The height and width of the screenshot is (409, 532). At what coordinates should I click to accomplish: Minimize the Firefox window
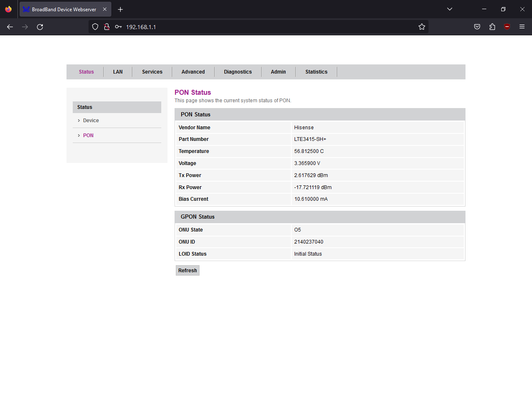coord(484,9)
